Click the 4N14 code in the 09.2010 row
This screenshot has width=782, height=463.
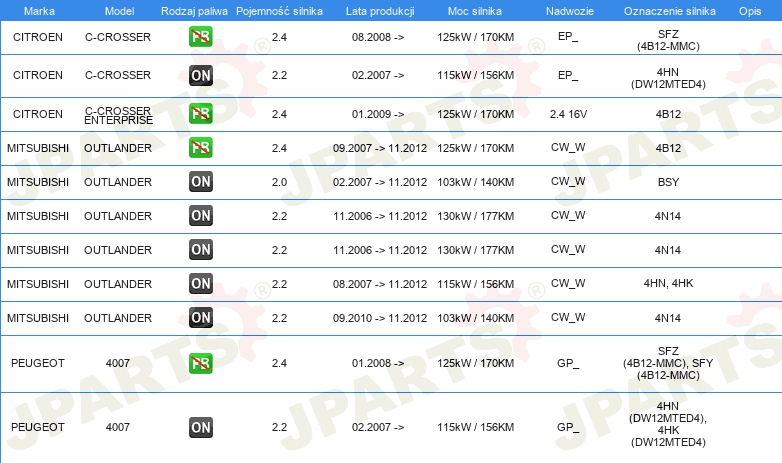point(668,318)
